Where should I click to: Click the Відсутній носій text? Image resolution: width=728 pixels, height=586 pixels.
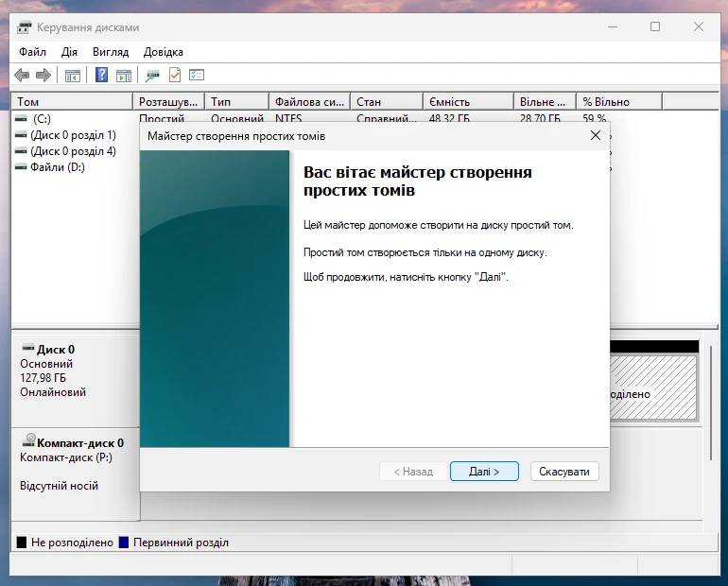(x=59, y=486)
